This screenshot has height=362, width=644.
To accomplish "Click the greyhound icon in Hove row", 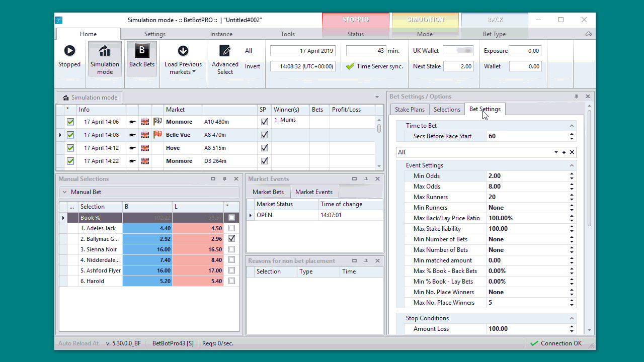I will pyautogui.click(x=132, y=148).
